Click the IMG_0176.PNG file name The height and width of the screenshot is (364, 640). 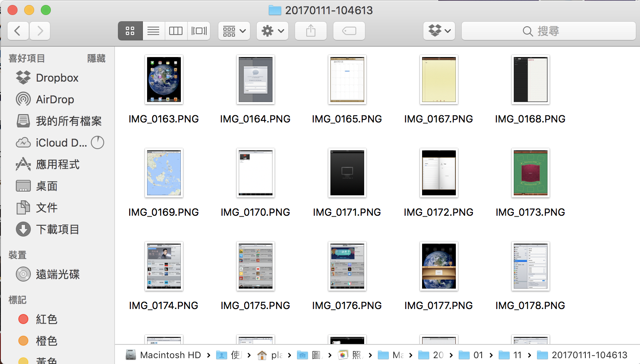point(347,306)
